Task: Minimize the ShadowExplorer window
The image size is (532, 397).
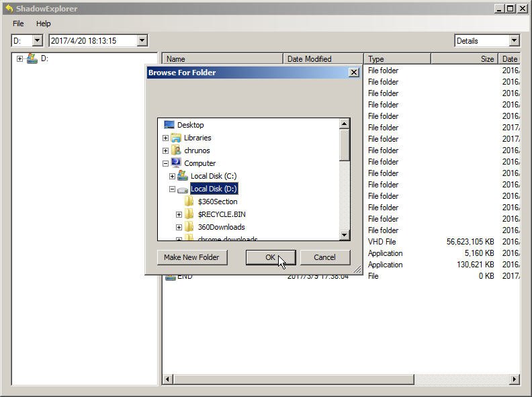Action: (x=498, y=9)
